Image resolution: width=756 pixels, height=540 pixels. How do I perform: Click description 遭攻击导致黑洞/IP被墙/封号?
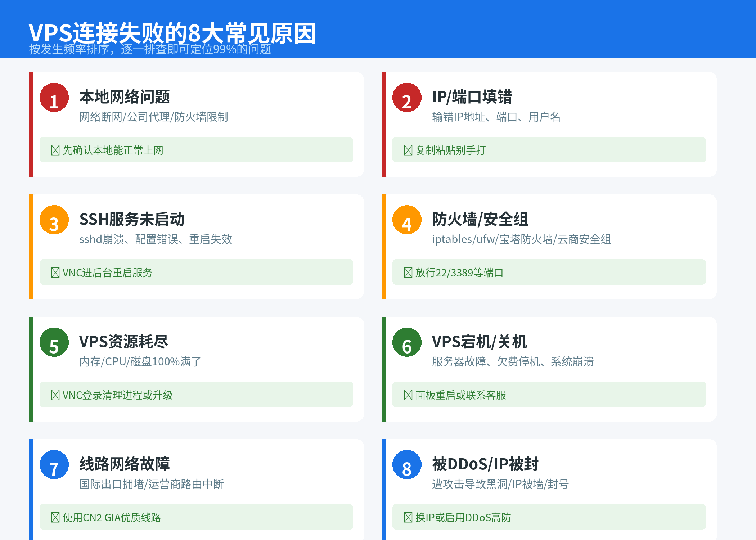(500, 484)
